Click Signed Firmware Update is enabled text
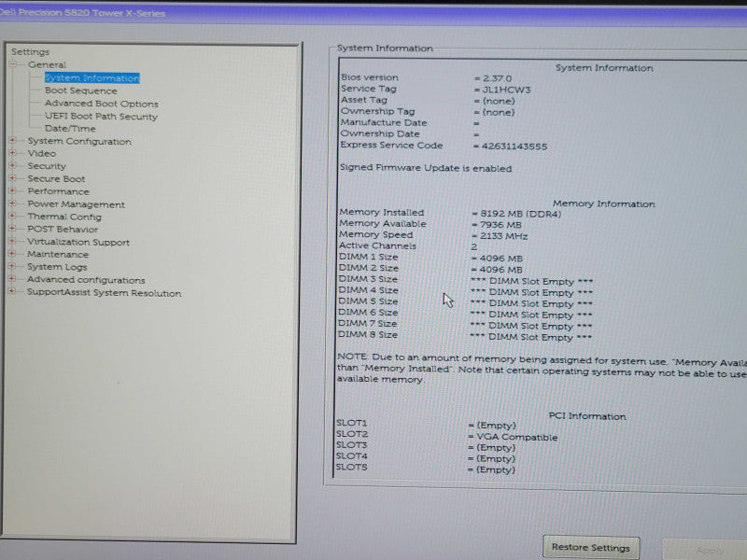The height and width of the screenshot is (560, 747). [x=426, y=168]
